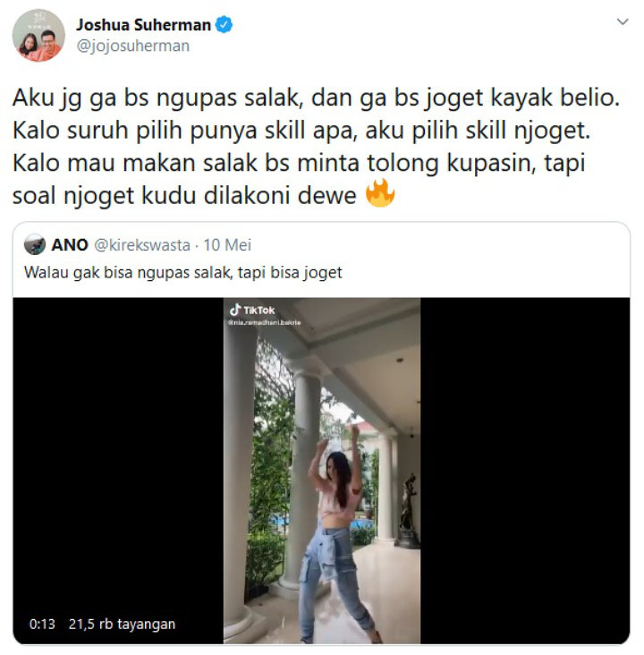Click the right black area of the video
Image resolution: width=644 pixels, height=655 pixels.
(x=525, y=471)
